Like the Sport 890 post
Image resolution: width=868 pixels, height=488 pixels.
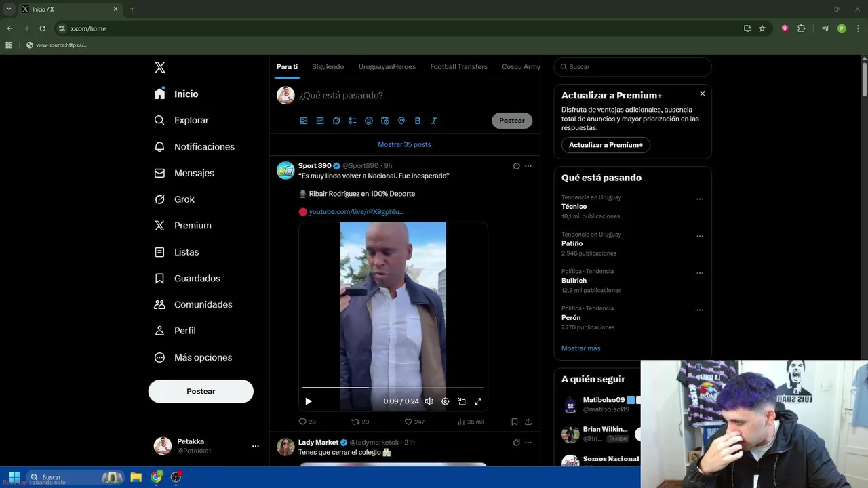click(x=414, y=422)
